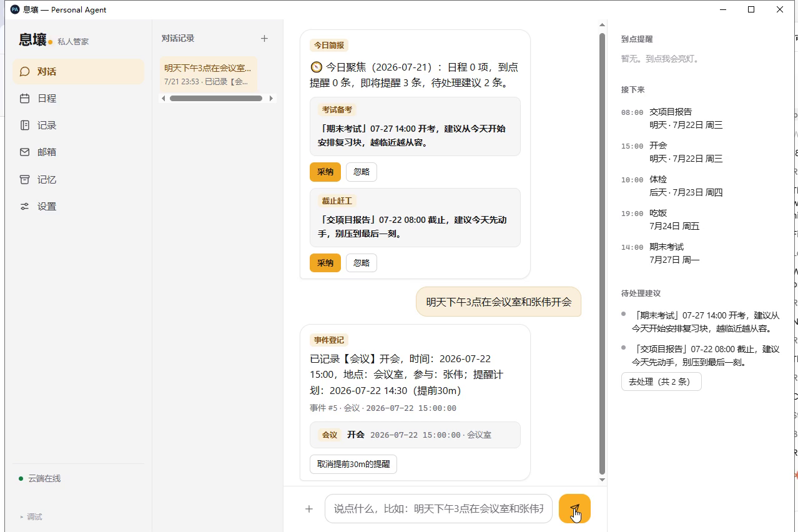798x532 pixels.
Task: Open the 邮箱 envelope icon in sidebar
Action: click(25, 152)
